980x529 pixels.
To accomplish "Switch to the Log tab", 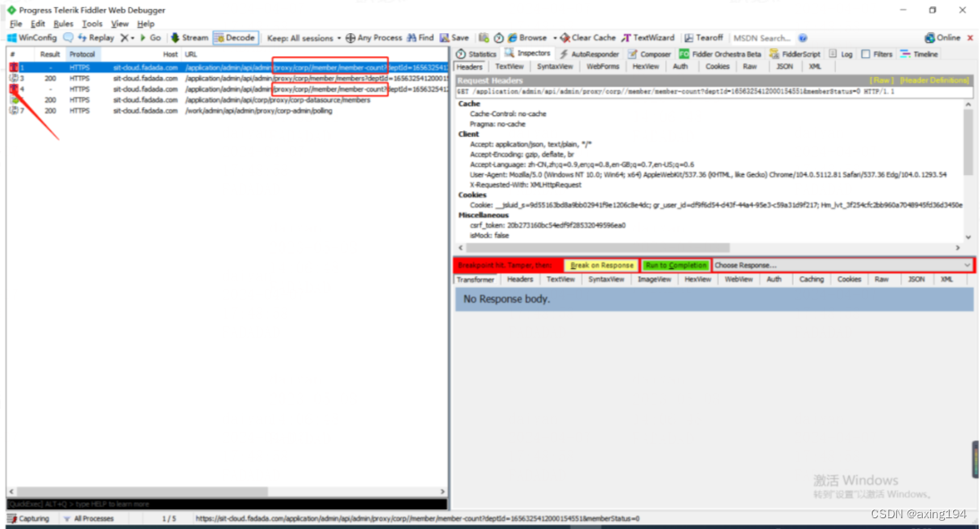I will [841, 55].
